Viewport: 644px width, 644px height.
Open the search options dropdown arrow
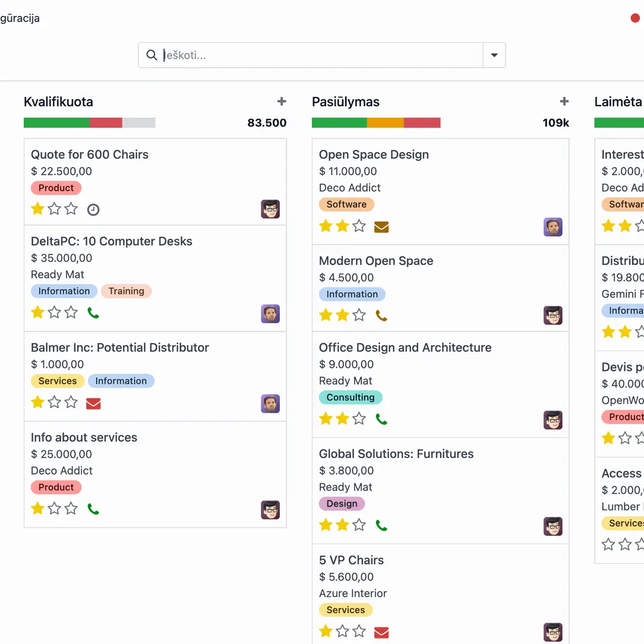point(494,55)
